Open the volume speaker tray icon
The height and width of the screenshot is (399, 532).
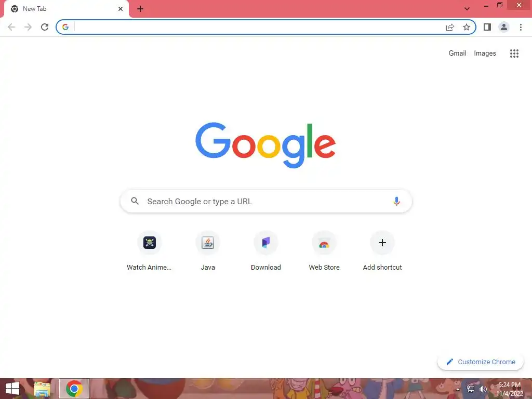pyautogui.click(x=483, y=389)
